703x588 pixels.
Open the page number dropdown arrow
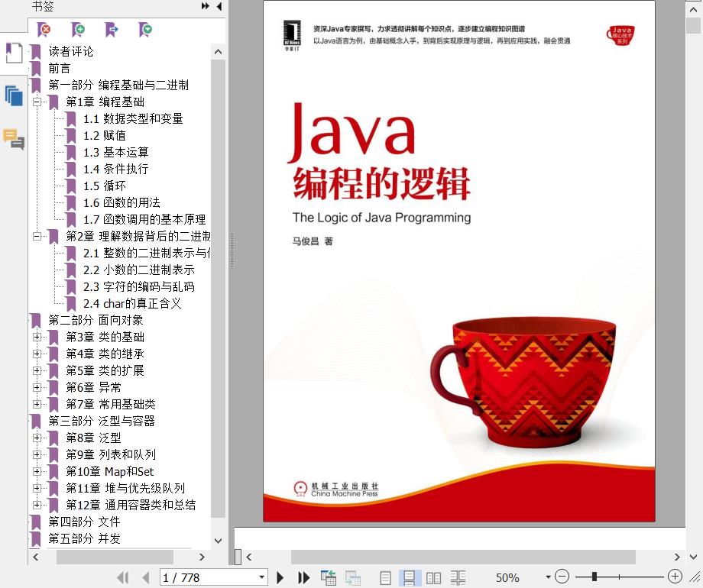tap(261, 577)
